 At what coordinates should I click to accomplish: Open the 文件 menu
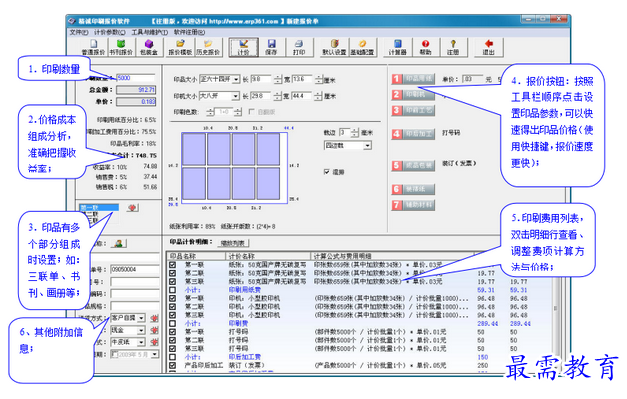point(79,32)
